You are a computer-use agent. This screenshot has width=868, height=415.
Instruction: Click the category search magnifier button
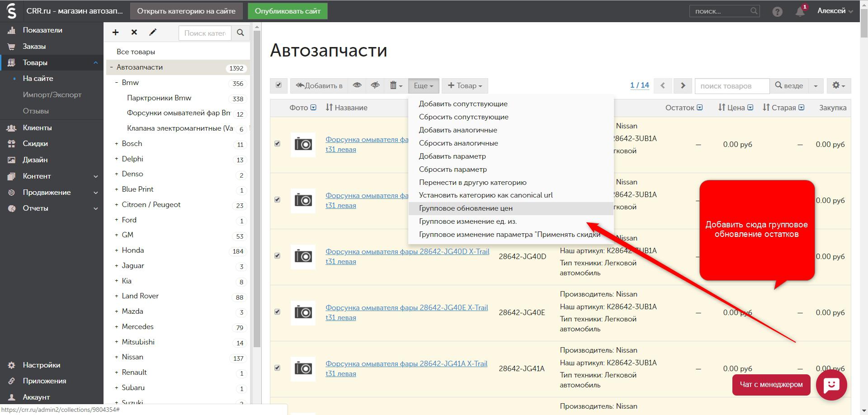click(x=241, y=33)
